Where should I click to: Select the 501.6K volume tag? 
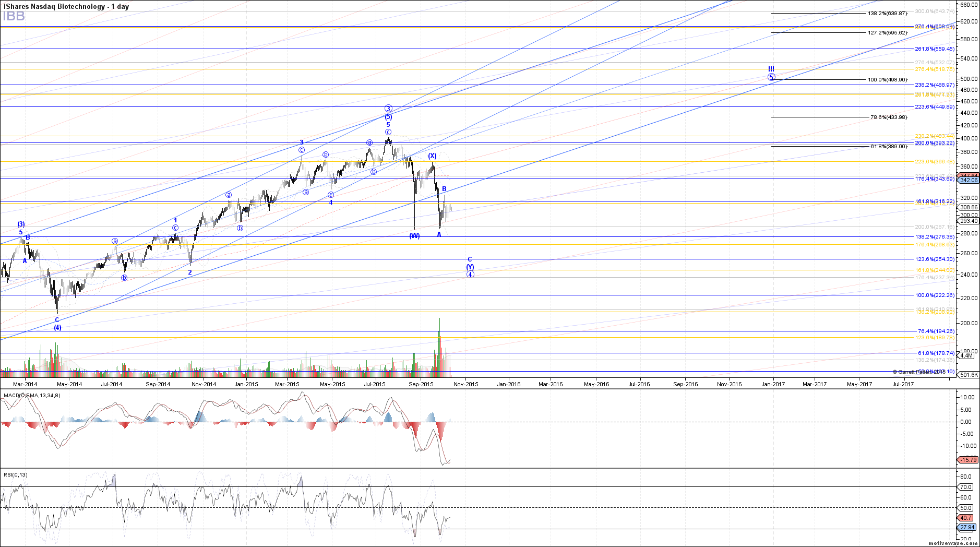point(969,375)
